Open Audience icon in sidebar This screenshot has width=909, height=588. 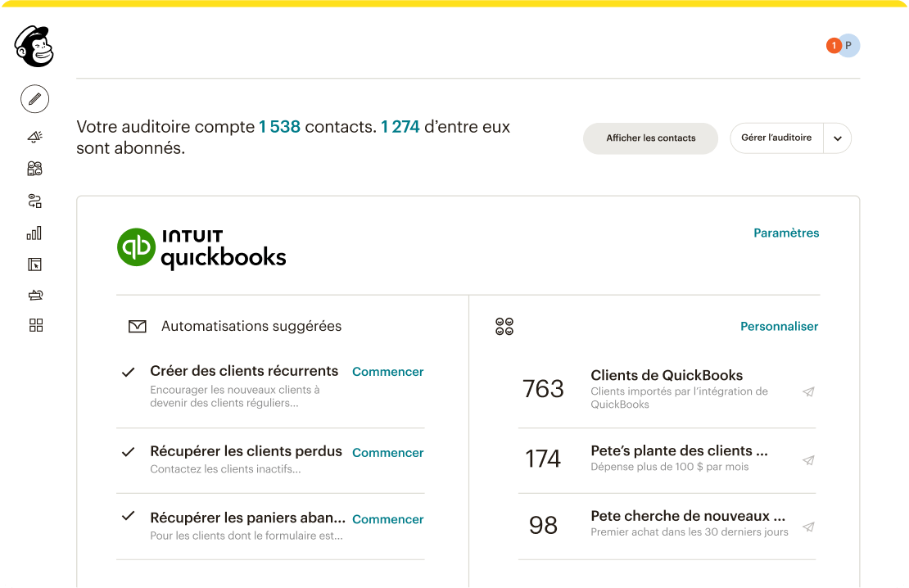pos(34,169)
